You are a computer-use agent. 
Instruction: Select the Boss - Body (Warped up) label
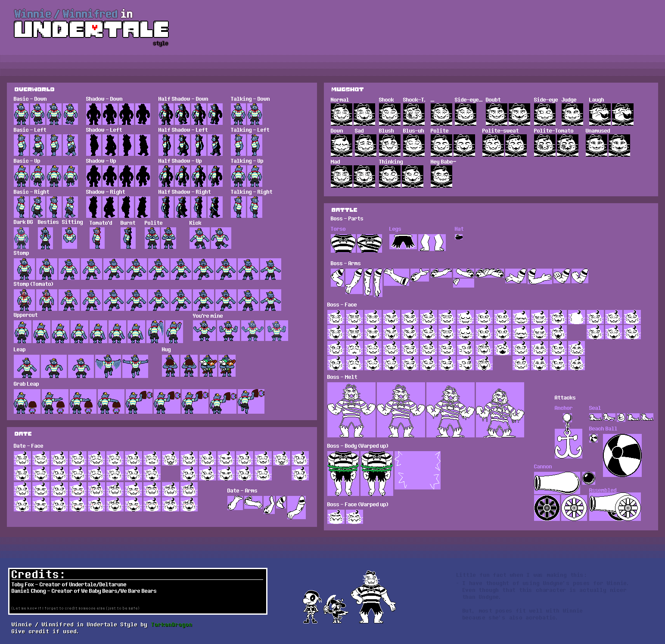(357, 446)
